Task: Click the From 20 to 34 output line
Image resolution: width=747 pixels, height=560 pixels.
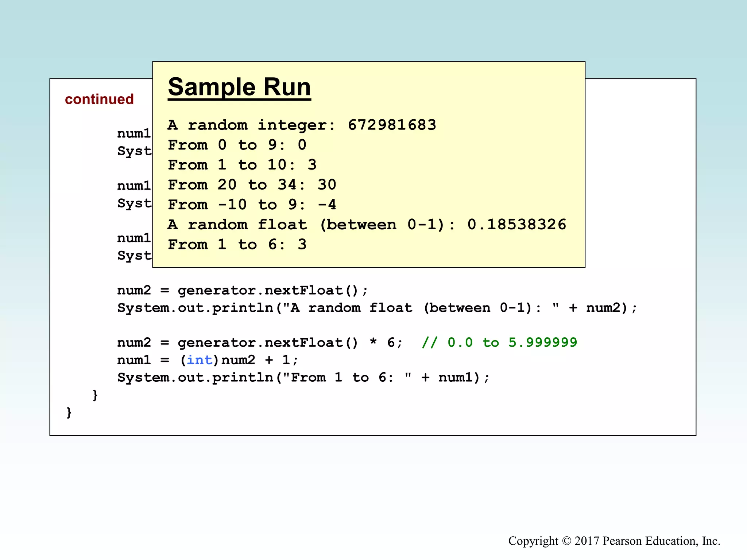Action: pos(252,185)
